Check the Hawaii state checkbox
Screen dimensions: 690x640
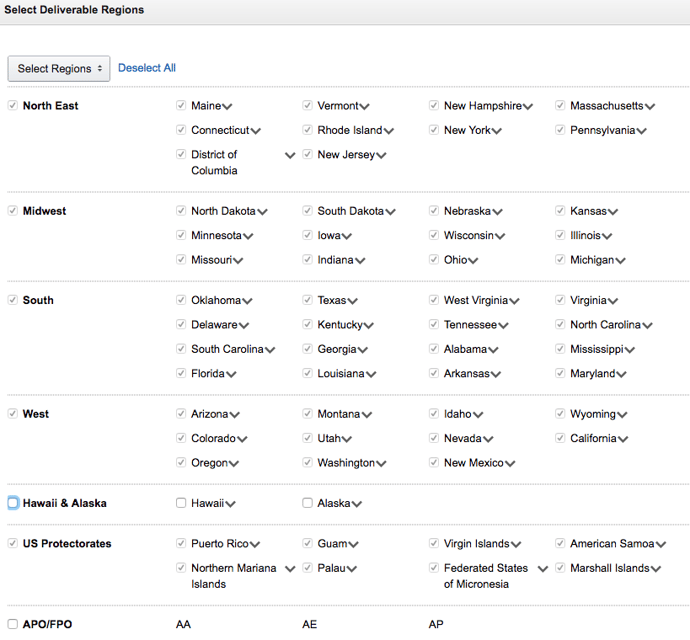(x=181, y=503)
